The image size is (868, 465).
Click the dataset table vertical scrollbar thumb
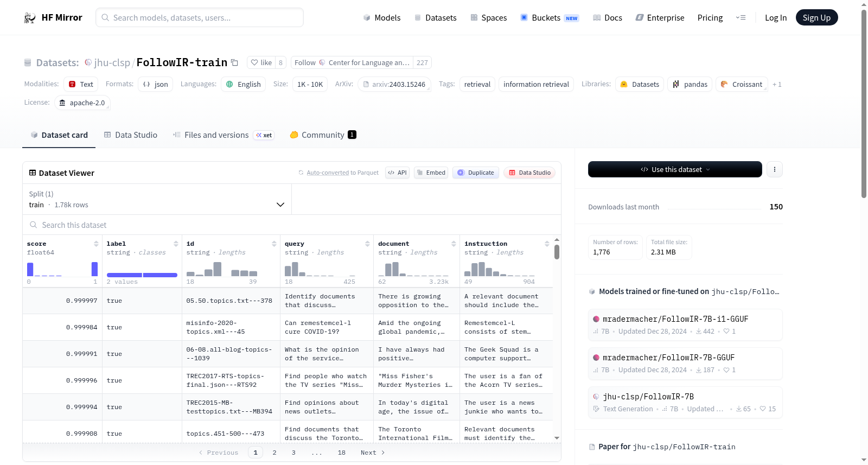[x=557, y=252]
